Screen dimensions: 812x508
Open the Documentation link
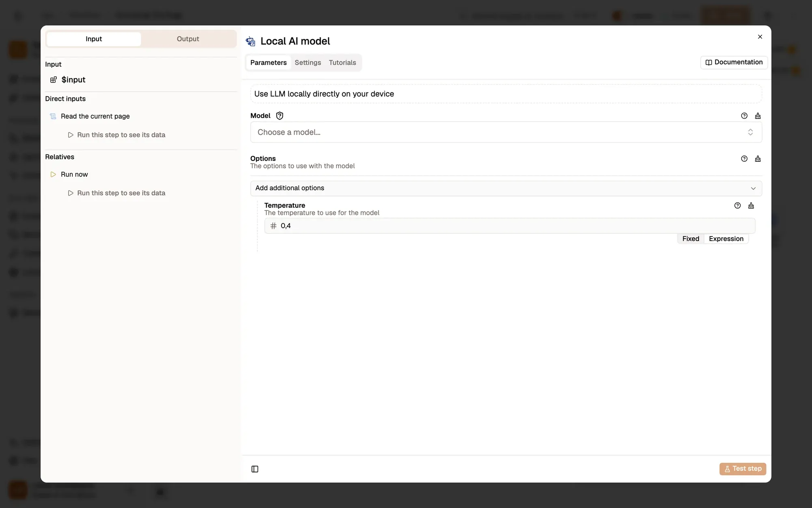pyautogui.click(x=734, y=62)
